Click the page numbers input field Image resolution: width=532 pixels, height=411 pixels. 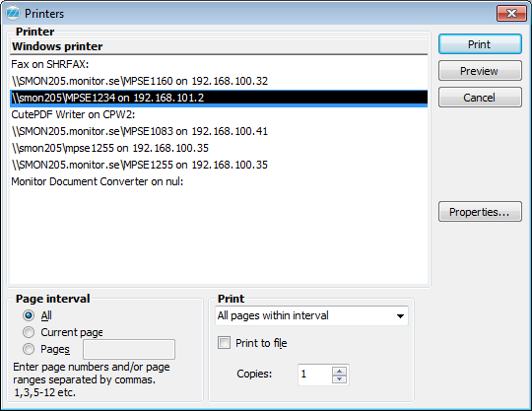pos(129,349)
